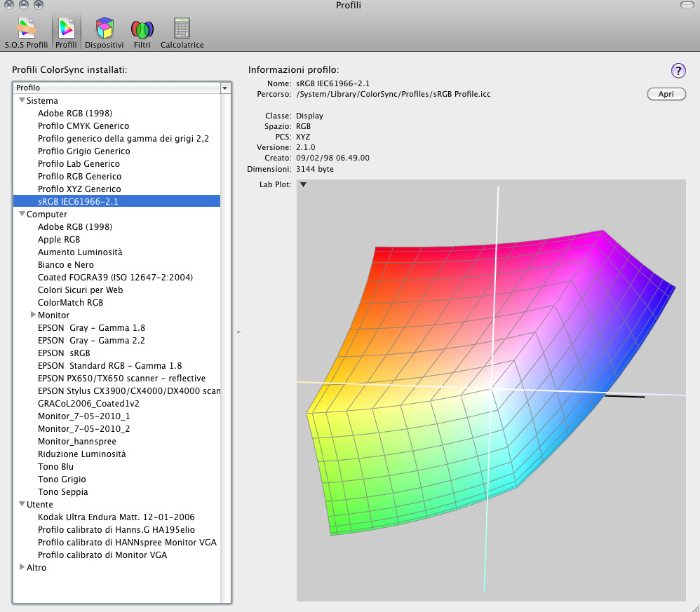Open the Profilo column header dropdown
Image resolution: width=700 pixels, height=612 pixels.
click(x=225, y=88)
